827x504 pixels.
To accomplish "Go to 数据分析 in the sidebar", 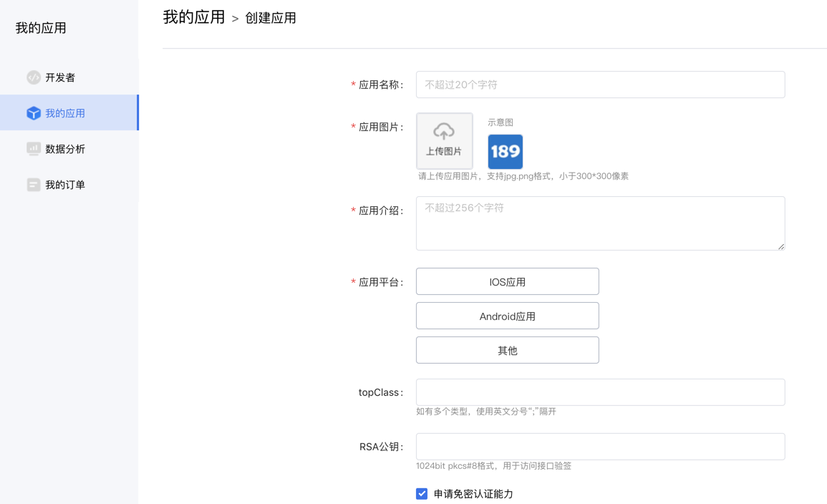I will click(x=65, y=149).
